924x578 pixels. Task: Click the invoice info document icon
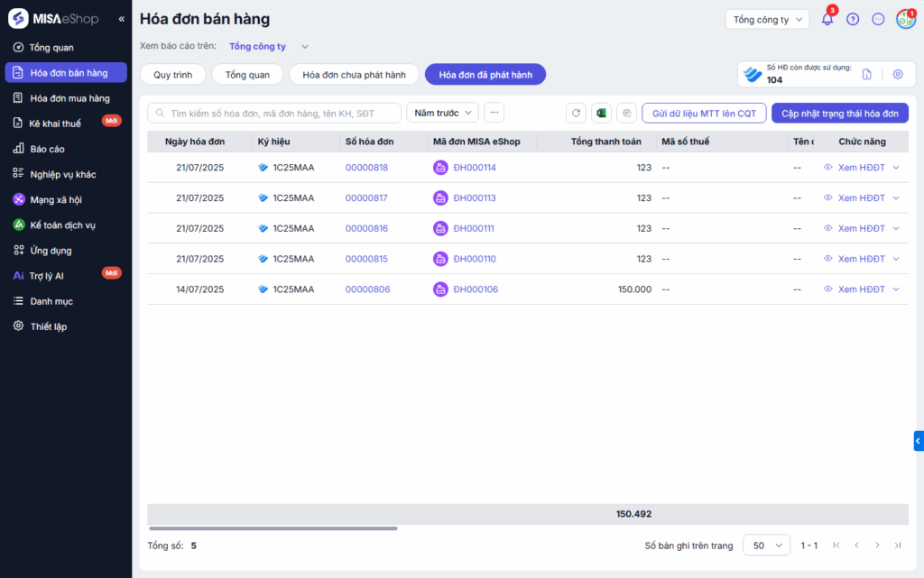(866, 75)
